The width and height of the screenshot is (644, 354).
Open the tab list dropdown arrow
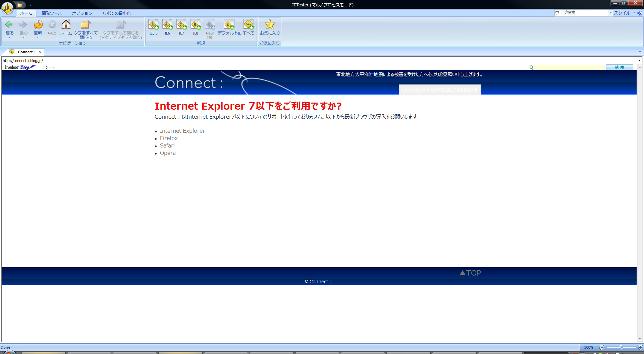640,52
